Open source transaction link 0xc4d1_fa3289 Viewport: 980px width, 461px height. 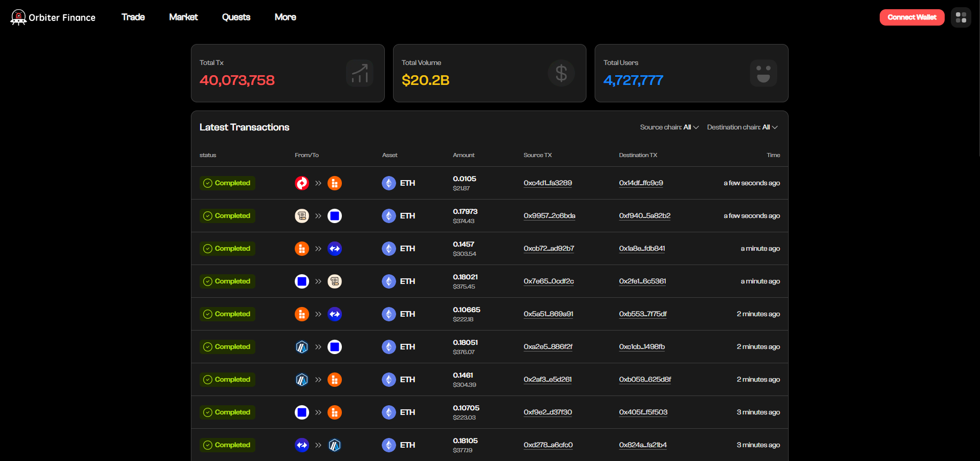click(548, 183)
